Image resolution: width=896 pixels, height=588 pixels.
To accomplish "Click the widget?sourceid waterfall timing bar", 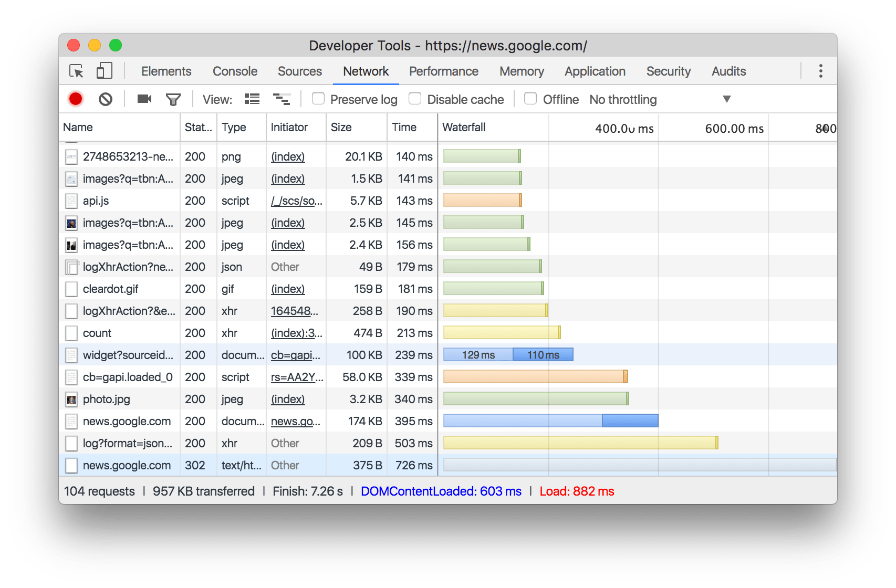I will click(508, 355).
